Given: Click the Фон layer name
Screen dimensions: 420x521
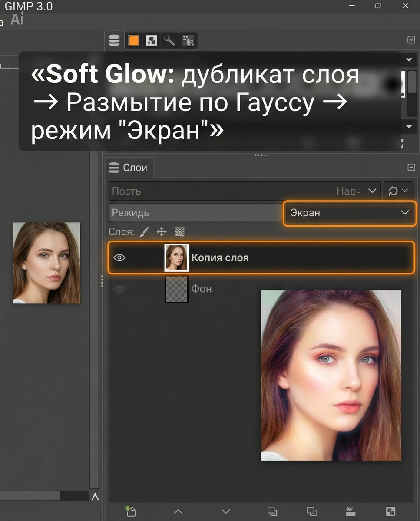Looking at the screenshot, I should pyautogui.click(x=202, y=289).
